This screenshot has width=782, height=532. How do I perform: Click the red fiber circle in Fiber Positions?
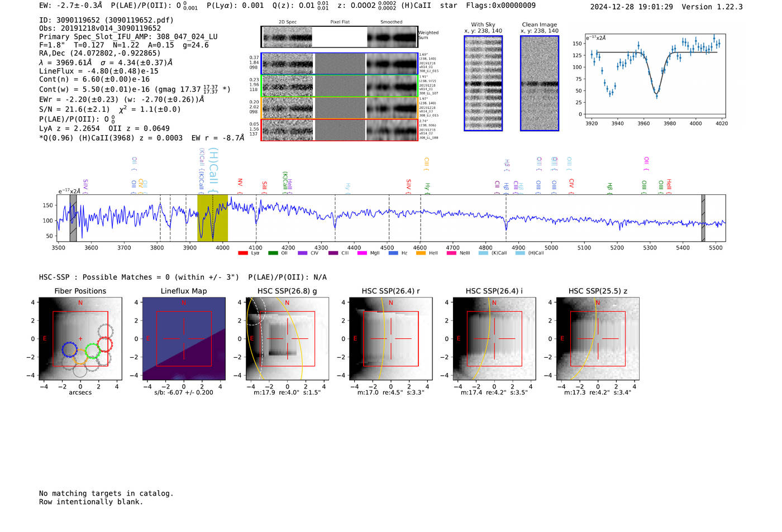(104, 344)
